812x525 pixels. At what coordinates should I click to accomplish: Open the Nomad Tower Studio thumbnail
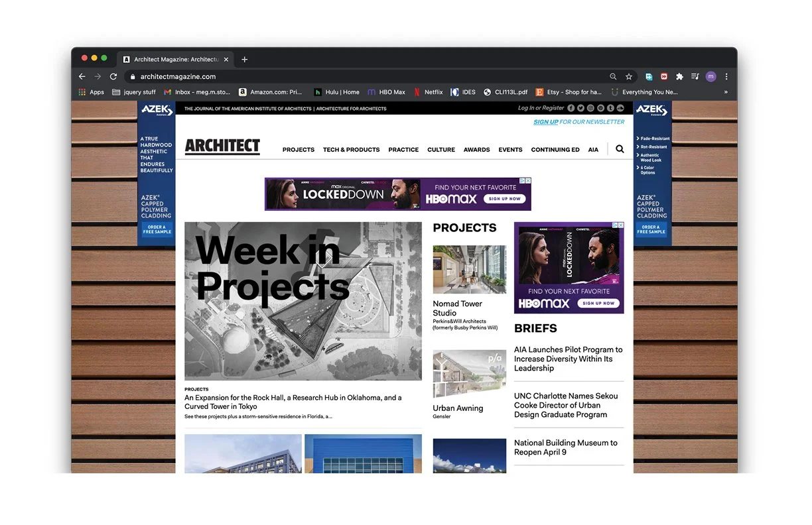470,270
